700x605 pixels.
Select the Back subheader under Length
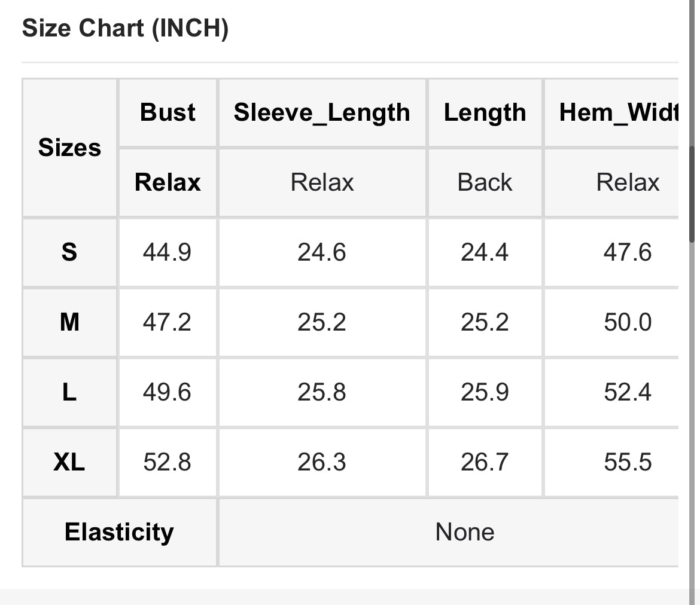click(485, 182)
